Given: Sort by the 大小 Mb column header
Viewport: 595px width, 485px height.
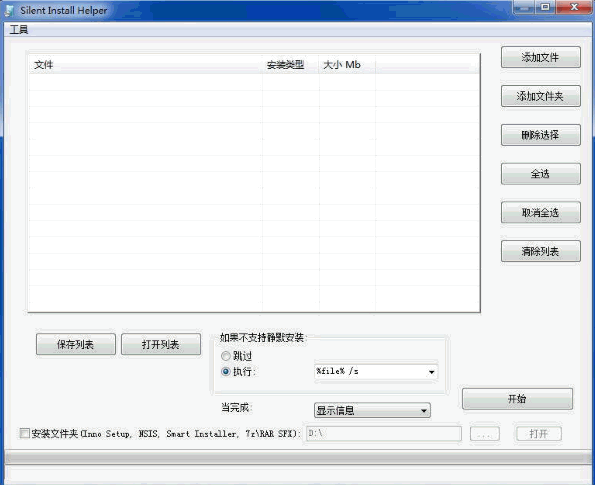Looking at the screenshot, I should [347, 65].
